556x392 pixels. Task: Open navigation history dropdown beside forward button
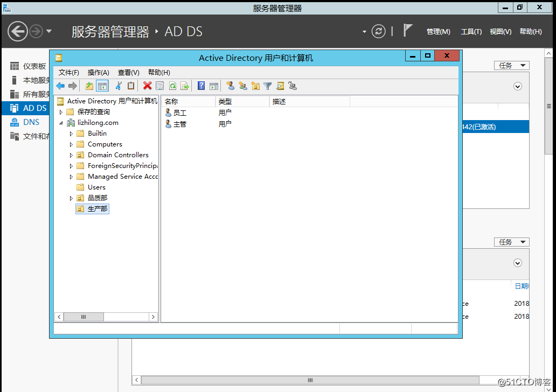coord(49,31)
